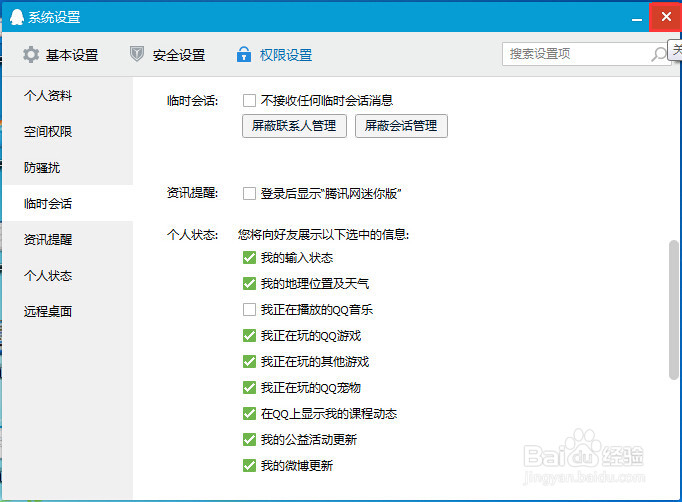Image resolution: width=682 pixels, height=502 pixels.
Task: Click the magnifier search icon
Action: pos(659,54)
